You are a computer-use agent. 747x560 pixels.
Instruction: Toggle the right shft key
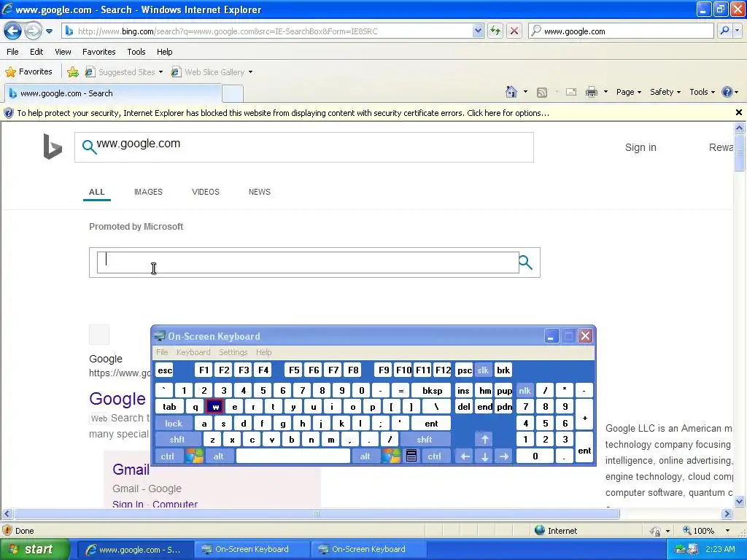pos(425,440)
